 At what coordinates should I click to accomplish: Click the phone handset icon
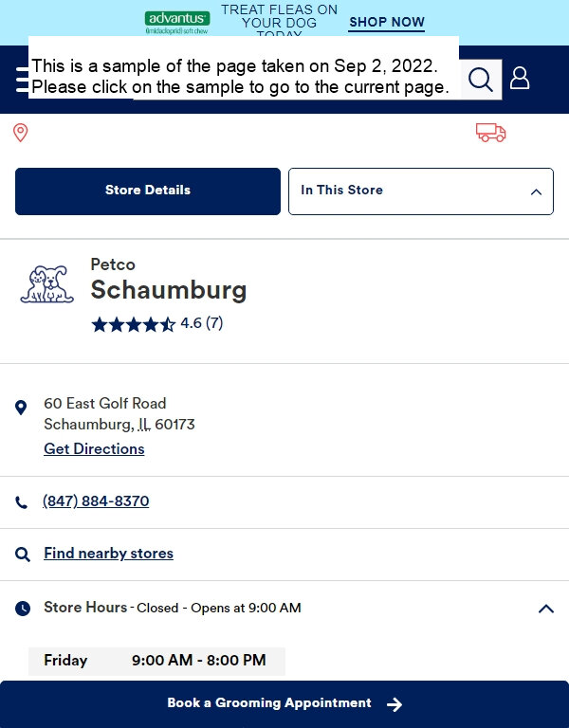pos(22,502)
